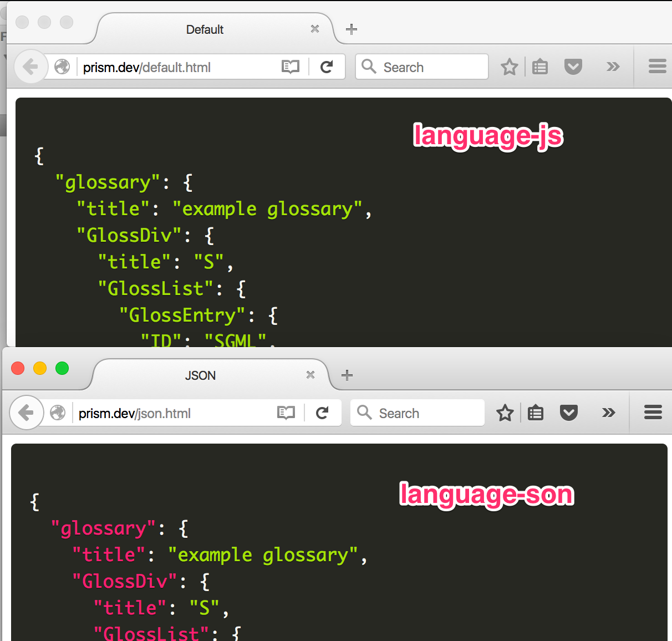The image size is (672, 641).
Task: Click the green zoom traffic light button
Action: point(62,368)
